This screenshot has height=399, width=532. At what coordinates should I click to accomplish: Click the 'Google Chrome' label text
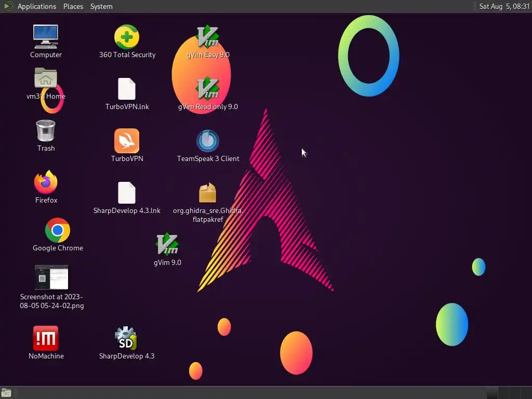(58, 248)
